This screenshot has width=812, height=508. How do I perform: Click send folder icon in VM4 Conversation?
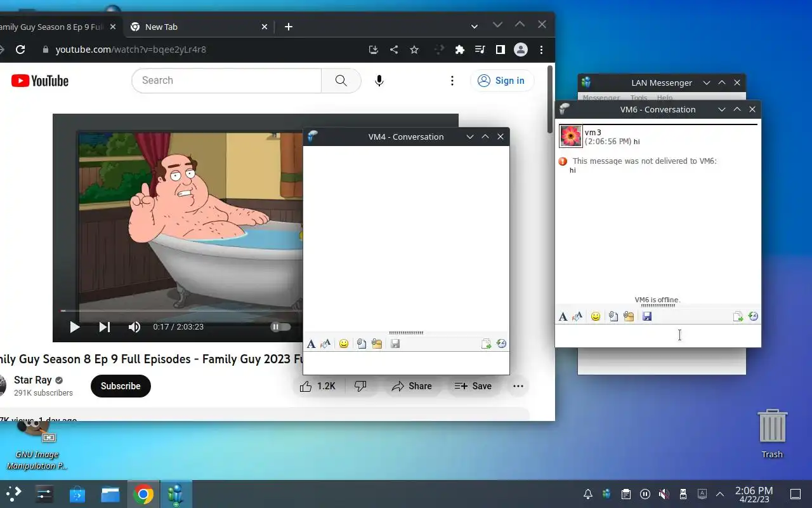(377, 344)
